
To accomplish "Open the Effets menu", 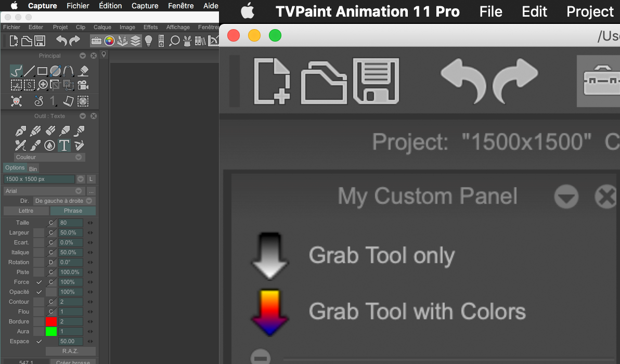I will point(150,27).
